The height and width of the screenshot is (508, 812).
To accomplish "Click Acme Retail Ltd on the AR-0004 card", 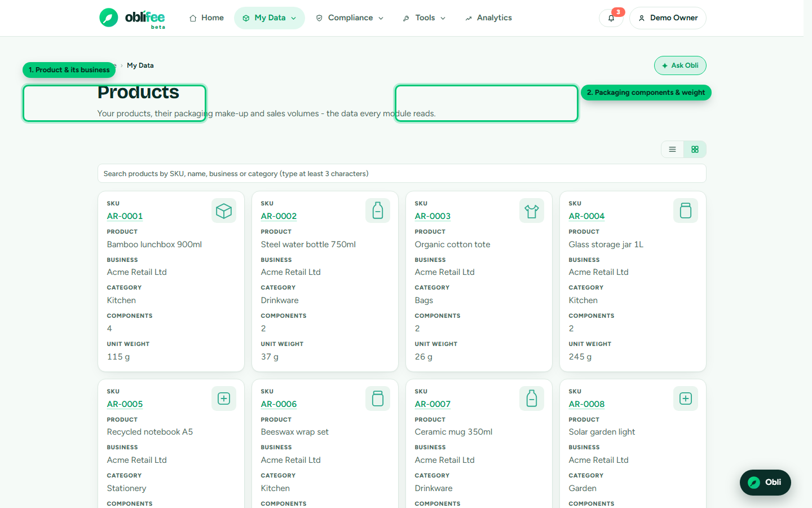I will point(599,272).
